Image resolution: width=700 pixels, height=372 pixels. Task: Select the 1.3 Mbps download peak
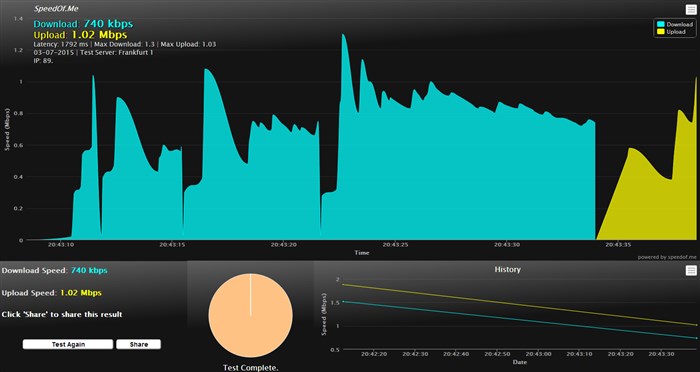pyautogui.click(x=343, y=34)
